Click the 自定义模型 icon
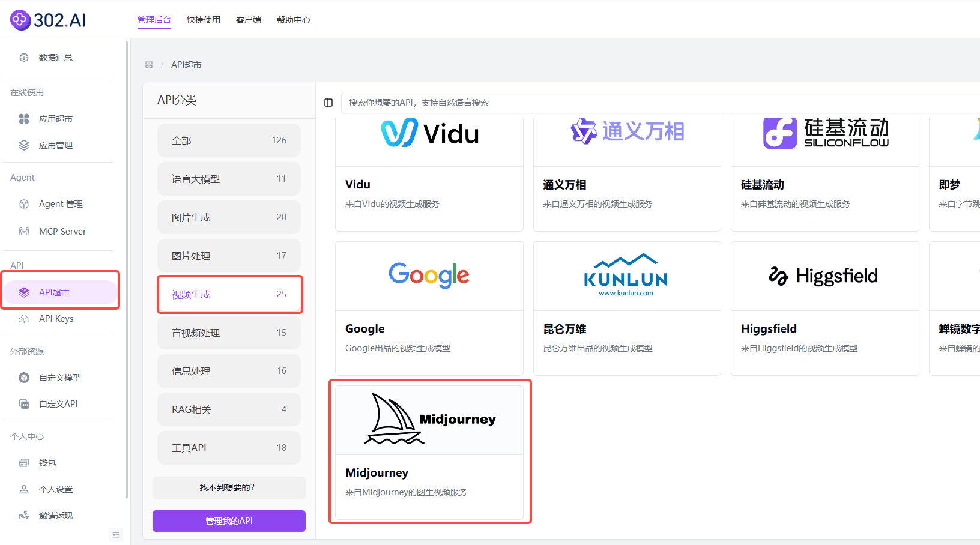This screenshot has height=545, width=980. point(24,378)
